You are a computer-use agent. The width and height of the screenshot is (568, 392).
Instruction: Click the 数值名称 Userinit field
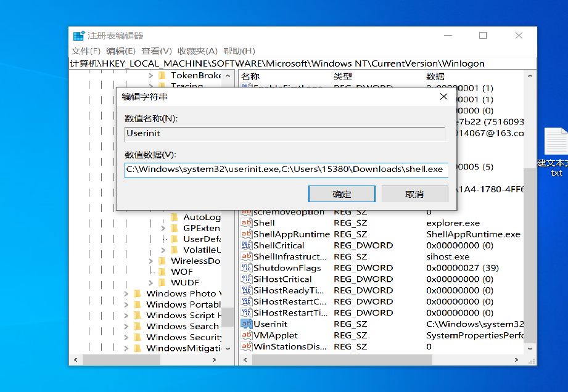(x=286, y=134)
